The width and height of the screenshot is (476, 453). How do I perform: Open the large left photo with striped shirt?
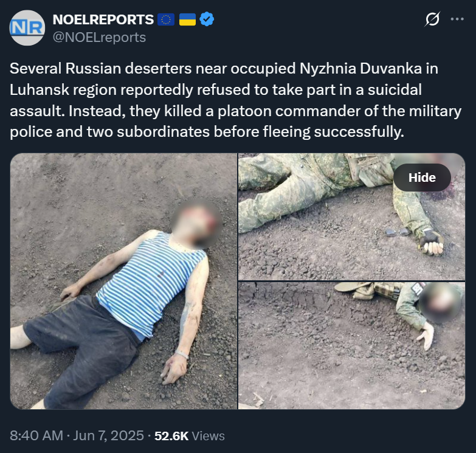pos(123,281)
